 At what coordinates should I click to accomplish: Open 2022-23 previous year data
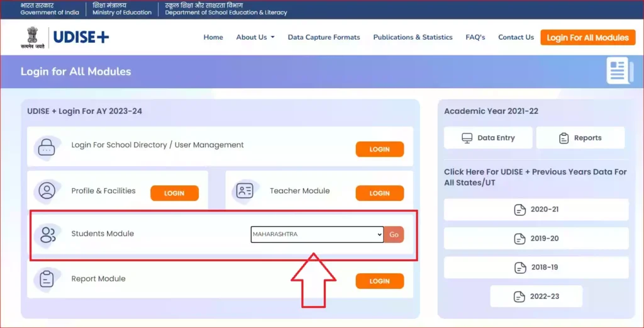(x=536, y=297)
